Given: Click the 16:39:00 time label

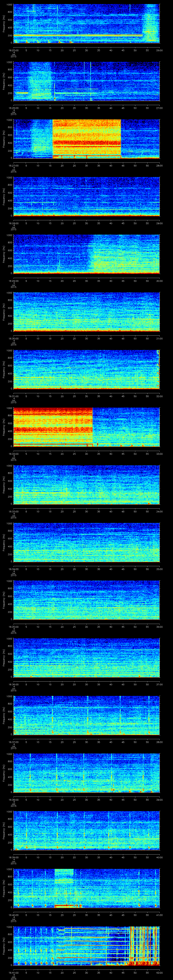Looking at the screenshot, I should (x=13, y=858).
